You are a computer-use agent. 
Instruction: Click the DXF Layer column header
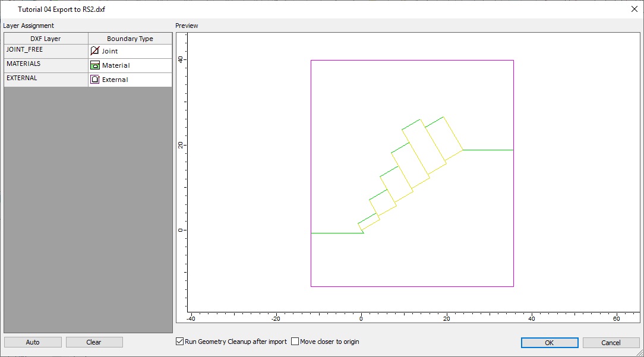[45, 38]
